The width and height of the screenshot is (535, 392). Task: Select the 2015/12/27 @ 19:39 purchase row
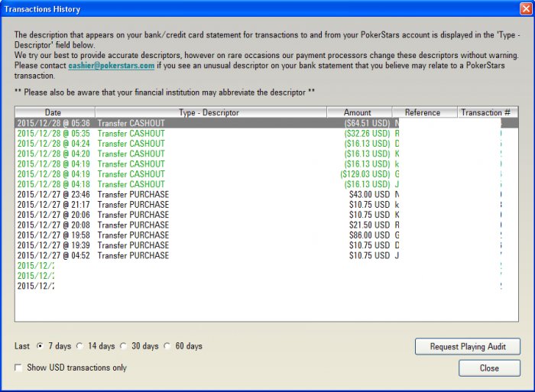(x=267, y=245)
